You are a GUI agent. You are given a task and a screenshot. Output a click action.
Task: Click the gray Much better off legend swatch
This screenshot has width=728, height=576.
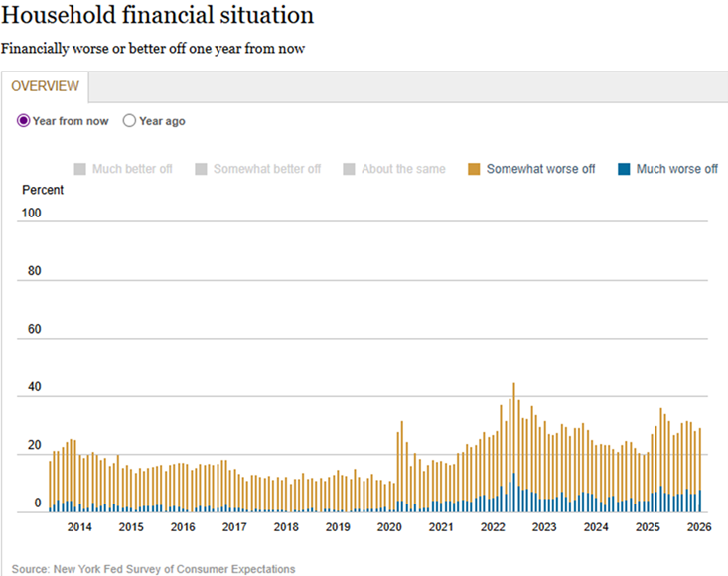[x=79, y=169]
